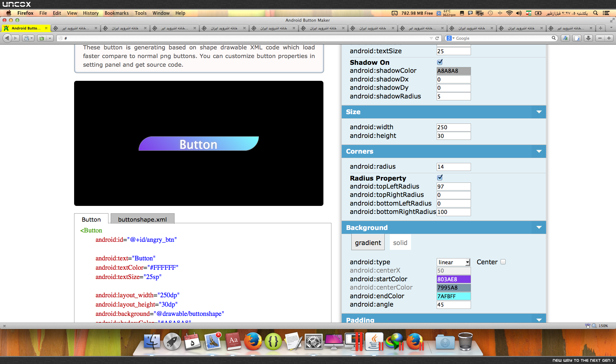Click the Wi-Fi status icon

[x=509, y=13]
